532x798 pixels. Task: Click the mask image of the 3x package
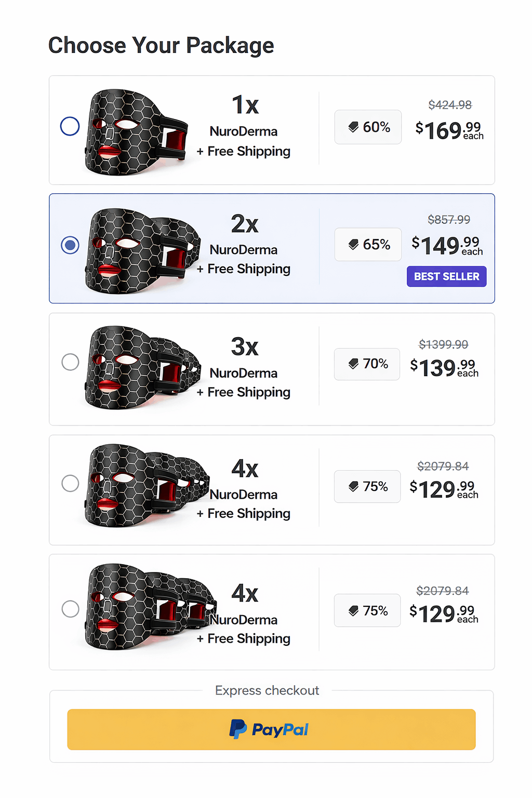click(141, 367)
